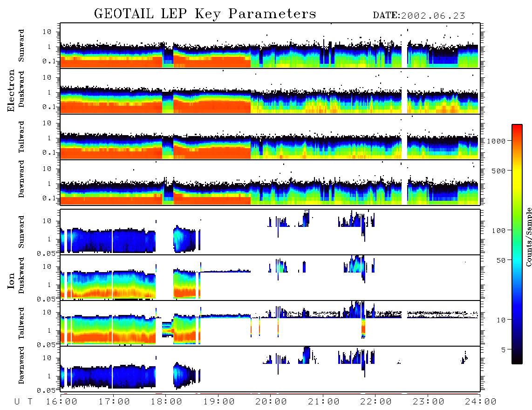The height and width of the screenshot is (410, 532).
Task: Click the 'Ion' group axis label
Action: (11, 281)
